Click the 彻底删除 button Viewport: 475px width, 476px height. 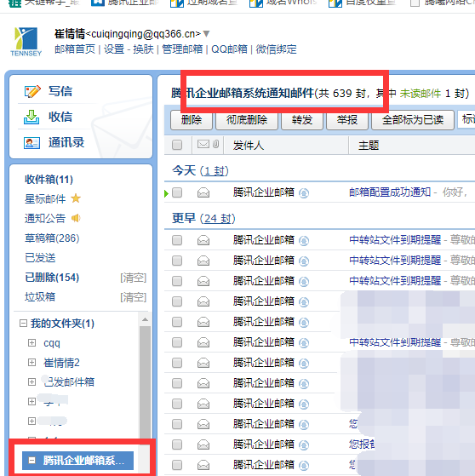[247, 120]
